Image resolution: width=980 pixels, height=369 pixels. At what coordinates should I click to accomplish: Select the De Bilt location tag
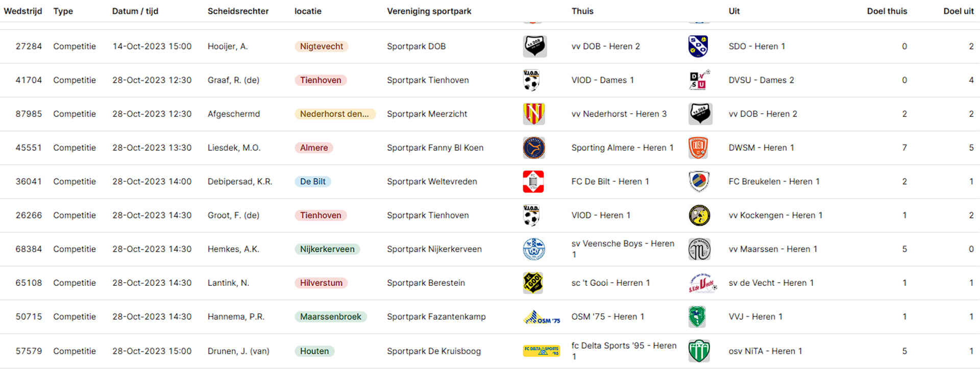[x=313, y=182]
